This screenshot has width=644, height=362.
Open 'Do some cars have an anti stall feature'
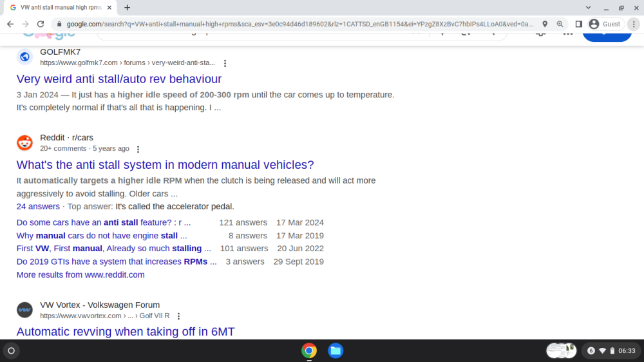(104, 223)
